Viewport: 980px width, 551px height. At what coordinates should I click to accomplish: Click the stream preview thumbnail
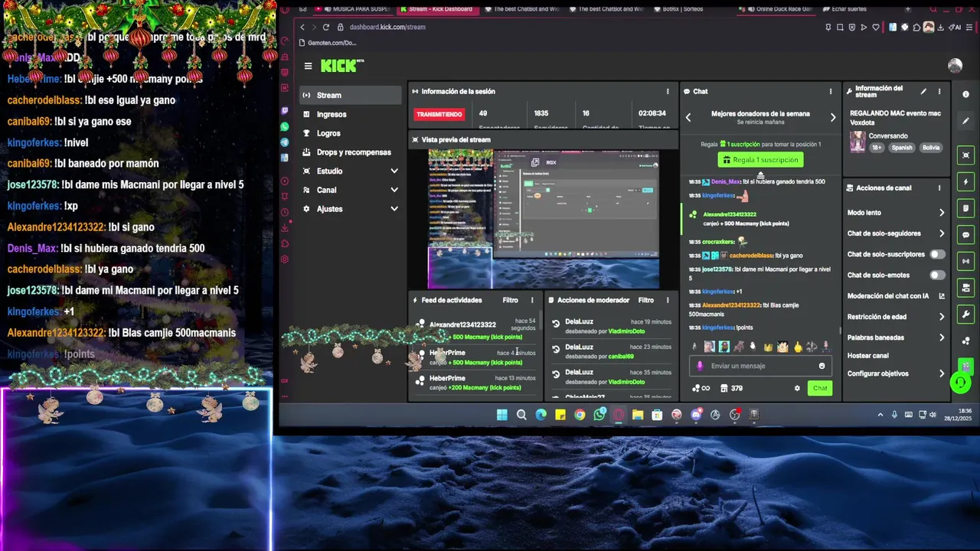point(543,219)
